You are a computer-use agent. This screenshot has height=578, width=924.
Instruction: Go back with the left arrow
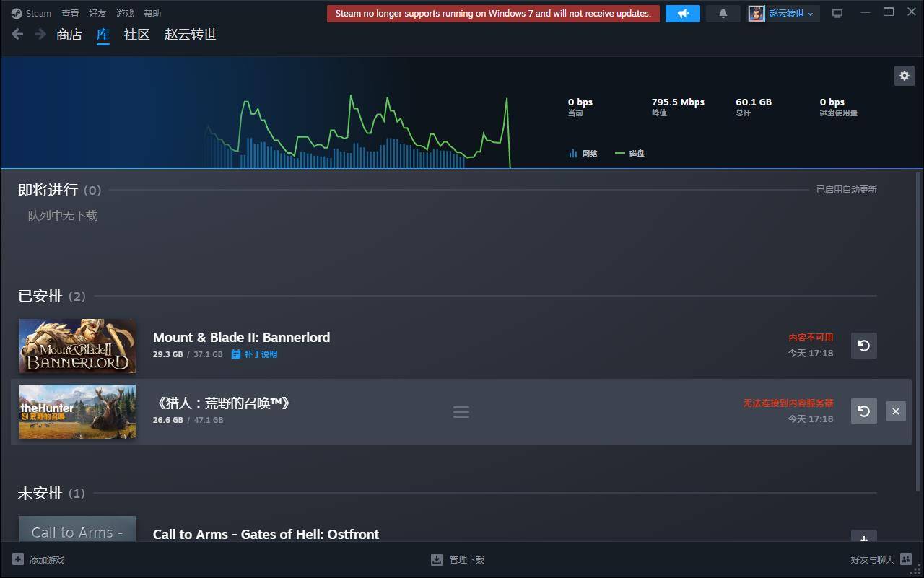pos(18,34)
